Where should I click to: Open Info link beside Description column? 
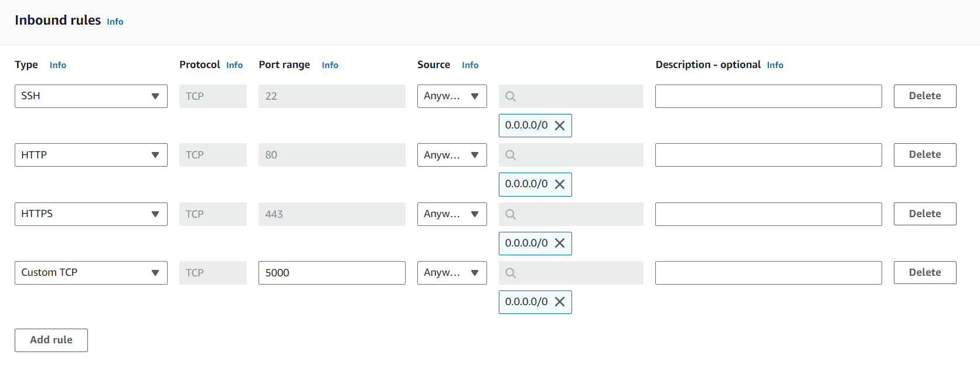775,65
